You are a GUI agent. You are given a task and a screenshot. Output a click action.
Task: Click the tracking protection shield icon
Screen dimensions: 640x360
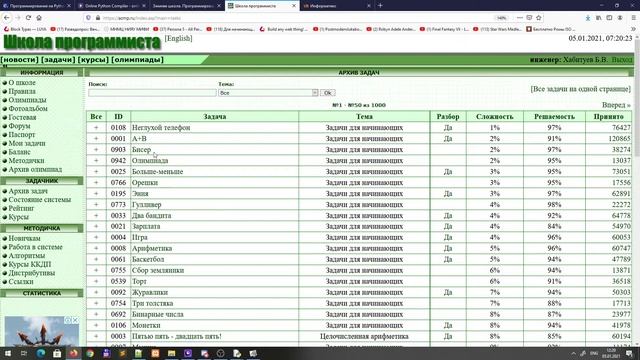(x=88, y=18)
